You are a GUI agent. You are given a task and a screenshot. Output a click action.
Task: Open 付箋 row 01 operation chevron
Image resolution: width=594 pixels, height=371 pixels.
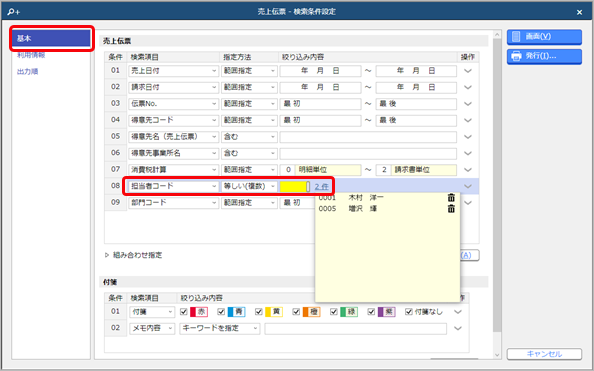point(458,312)
